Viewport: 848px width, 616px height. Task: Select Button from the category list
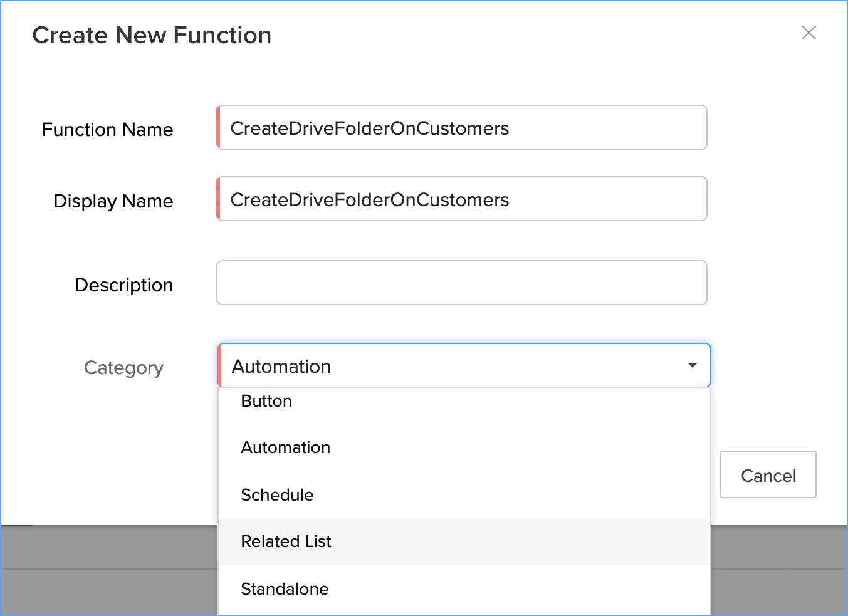(x=267, y=402)
